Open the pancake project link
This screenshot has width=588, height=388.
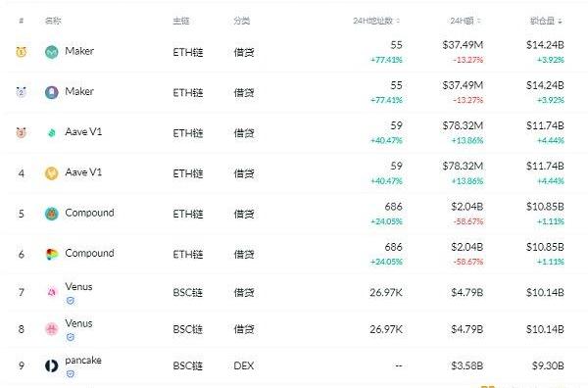(83, 360)
